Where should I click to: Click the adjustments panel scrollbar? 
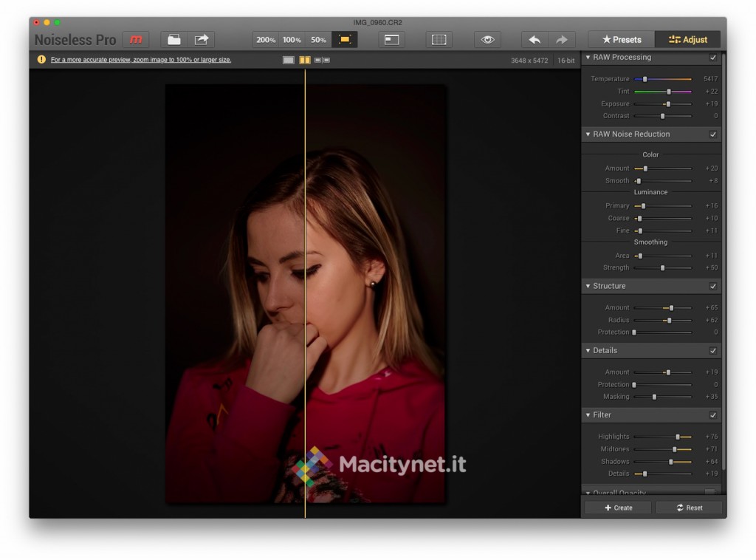(724, 261)
